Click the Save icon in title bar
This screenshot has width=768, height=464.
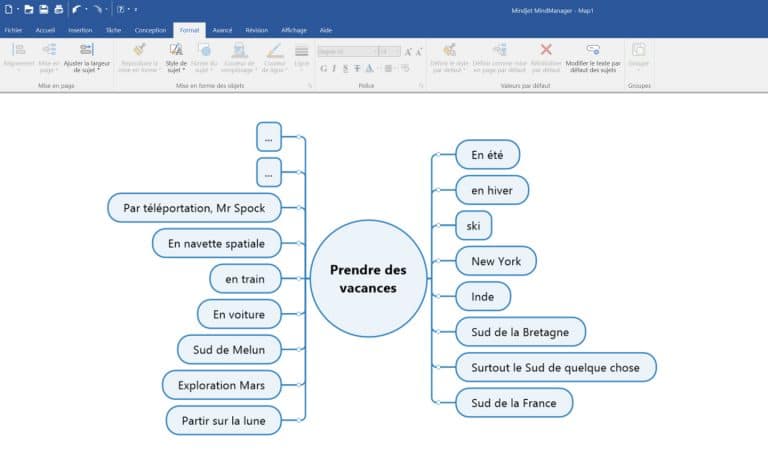pyautogui.click(x=44, y=9)
